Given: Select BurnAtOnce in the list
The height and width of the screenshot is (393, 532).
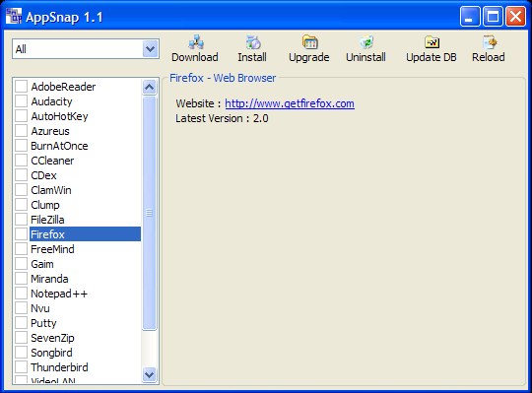Looking at the screenshot, I should point(59,146).
